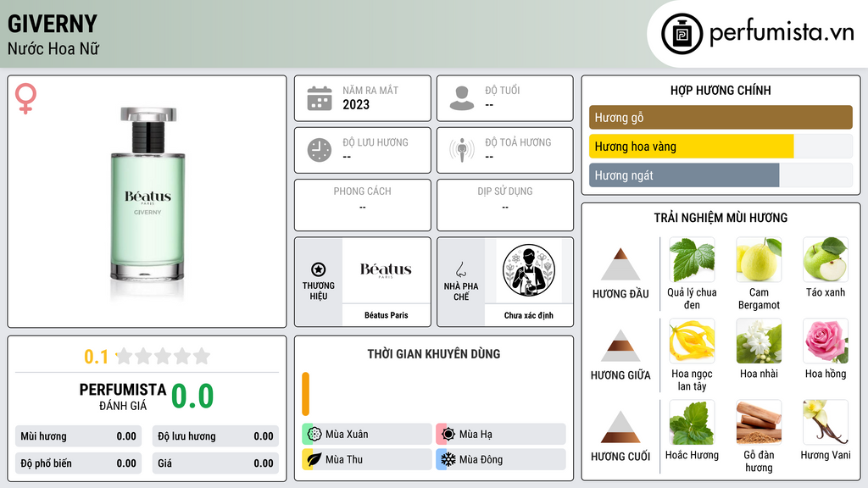Click the Độ lưu hương 0.00 score row
This screenshot has height=488, width=868.
coord(215,436)
